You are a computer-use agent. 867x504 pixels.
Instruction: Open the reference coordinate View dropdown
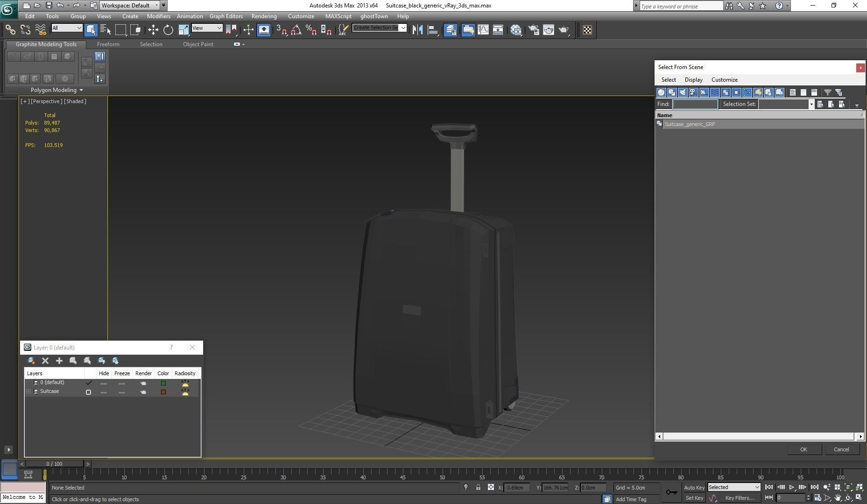(207, 28)
